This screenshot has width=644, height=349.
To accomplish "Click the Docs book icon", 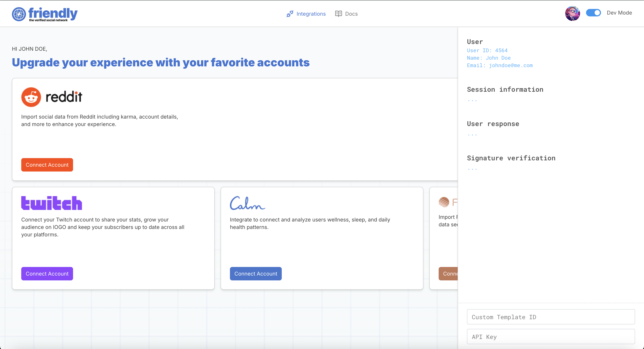I will [x=338, y=14].
